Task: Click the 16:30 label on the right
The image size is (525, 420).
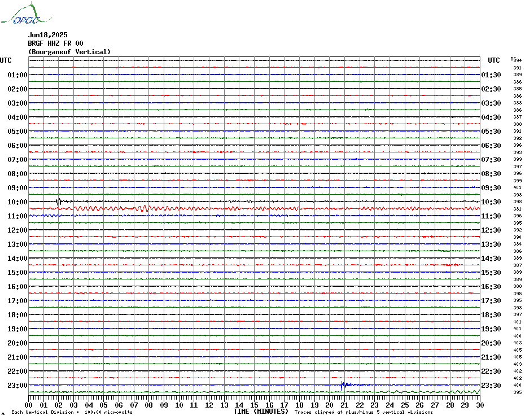Action: (491, 287)
